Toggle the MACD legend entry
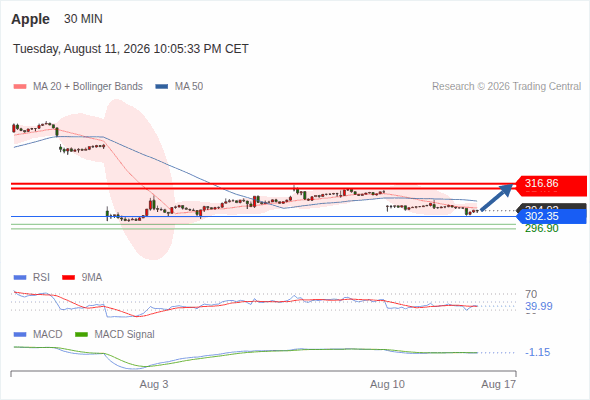The image size is (590, 400). 38,334
